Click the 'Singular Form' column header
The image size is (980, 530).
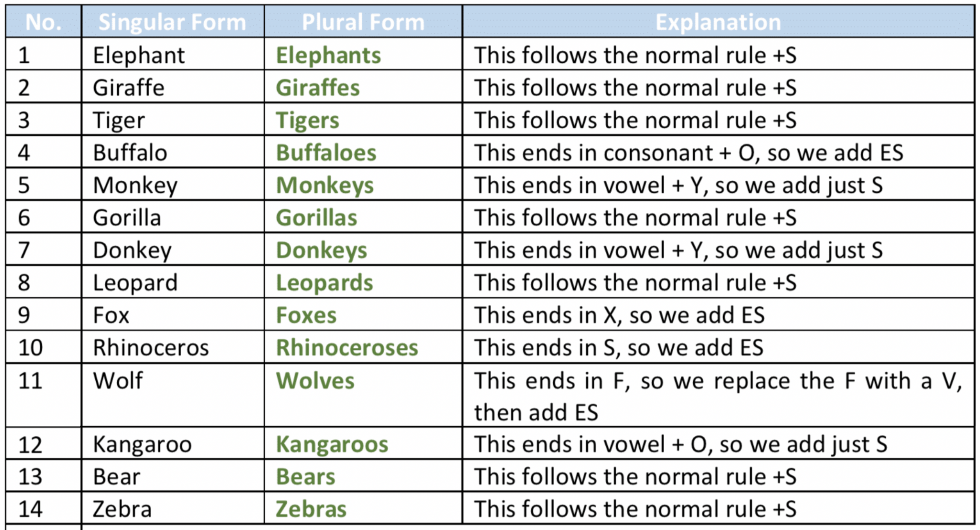[x=172, y=22]
